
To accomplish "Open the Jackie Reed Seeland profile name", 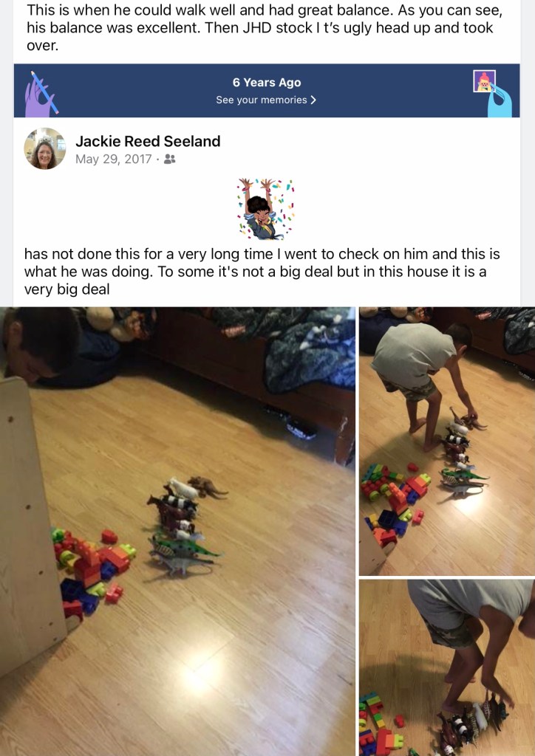I will tap(148, 141).
